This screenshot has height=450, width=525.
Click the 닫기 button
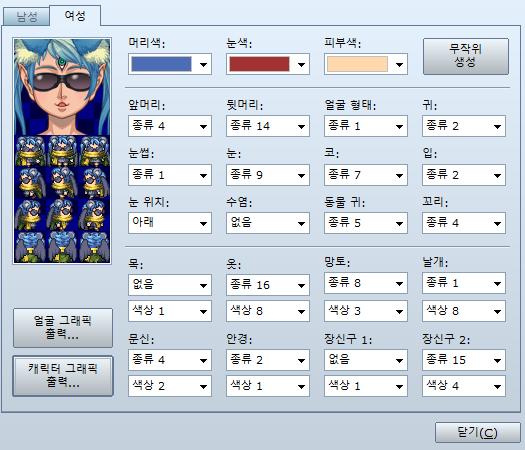tap(477, 433)
